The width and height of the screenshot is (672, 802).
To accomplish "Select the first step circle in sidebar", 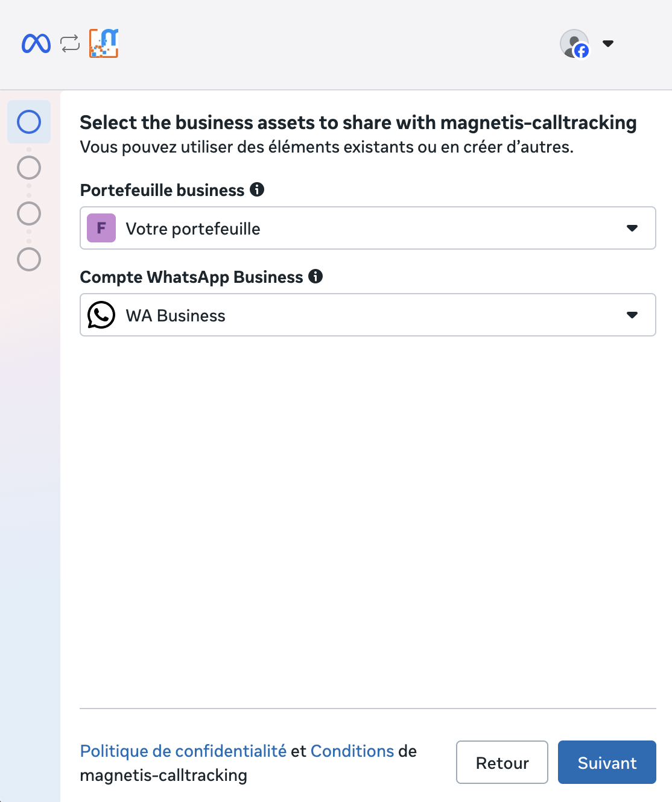I will (29, 122).
